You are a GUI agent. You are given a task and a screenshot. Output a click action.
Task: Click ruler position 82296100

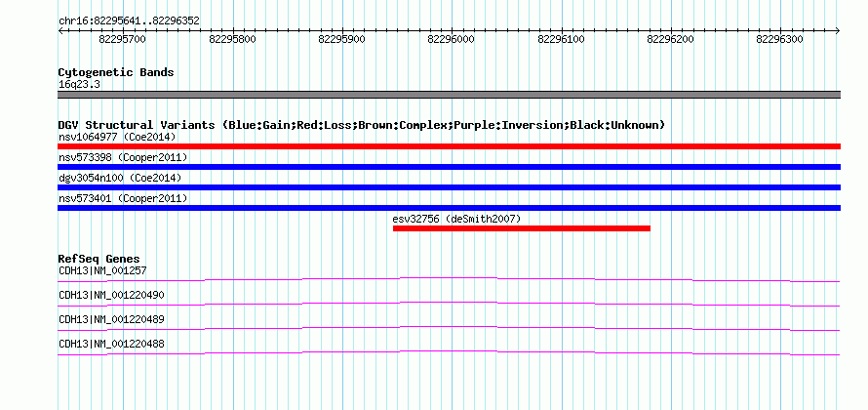562,39
